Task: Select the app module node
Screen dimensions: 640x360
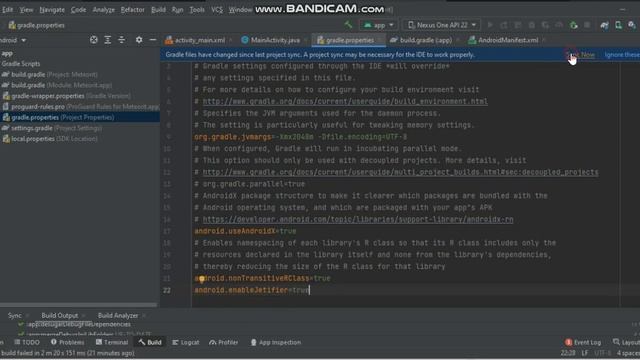Action: (x=7, y=53)
